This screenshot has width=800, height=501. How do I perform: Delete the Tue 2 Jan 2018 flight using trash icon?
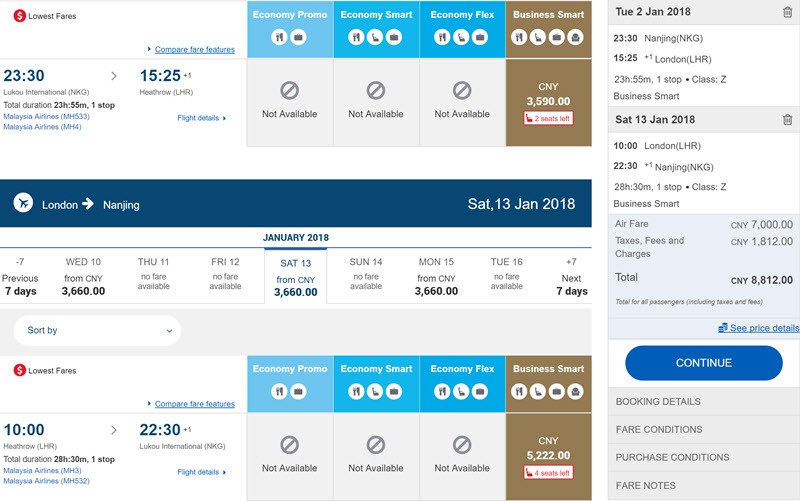pos(787,12)
